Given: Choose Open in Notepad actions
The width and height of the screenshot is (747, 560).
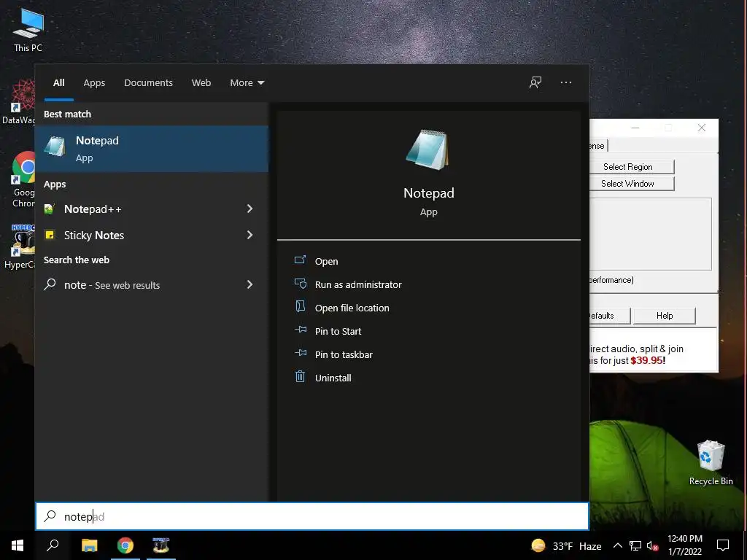Looking at the screenshot, I should click(326, 261).
